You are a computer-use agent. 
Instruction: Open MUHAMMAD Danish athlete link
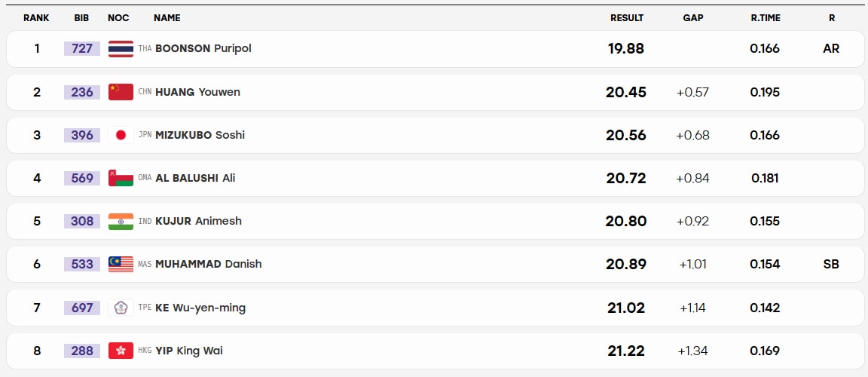coord(208,264)
